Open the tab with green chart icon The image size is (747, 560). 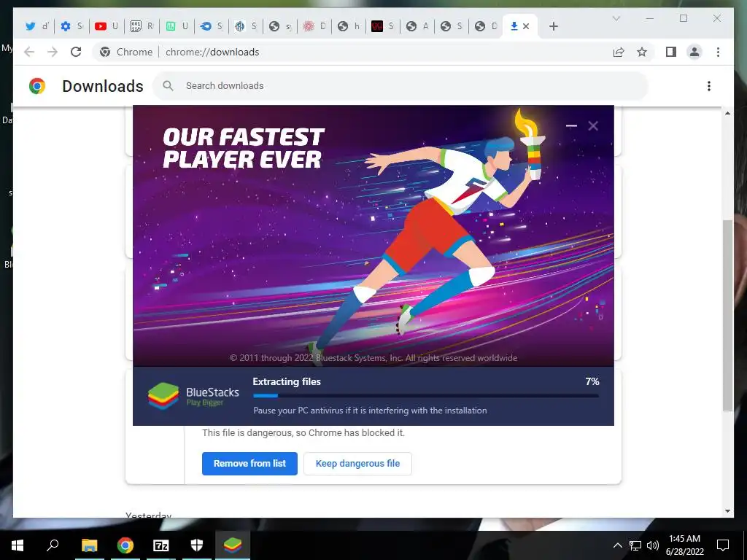click(x=176, y=26)
